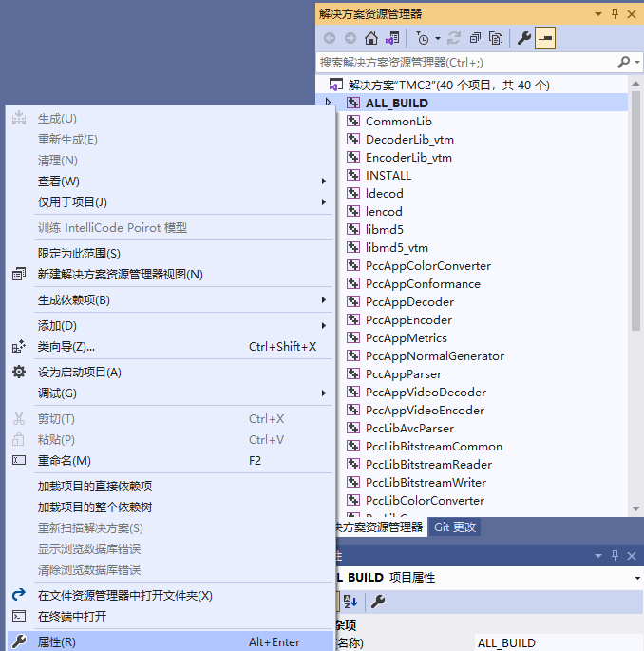644x651 pixels.
Task: Switch to the Git 更改 tab
Action: click(x=454, y=527)
